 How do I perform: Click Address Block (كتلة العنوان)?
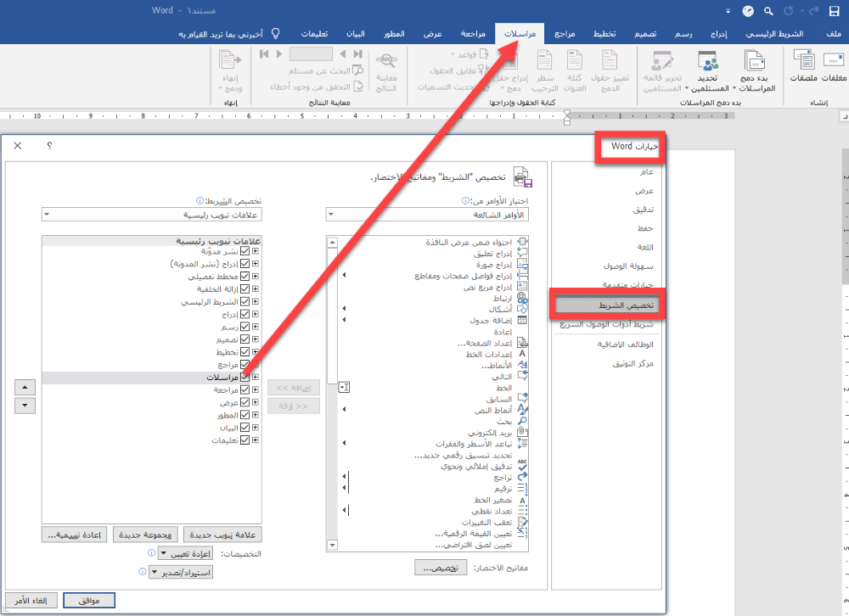575,70
